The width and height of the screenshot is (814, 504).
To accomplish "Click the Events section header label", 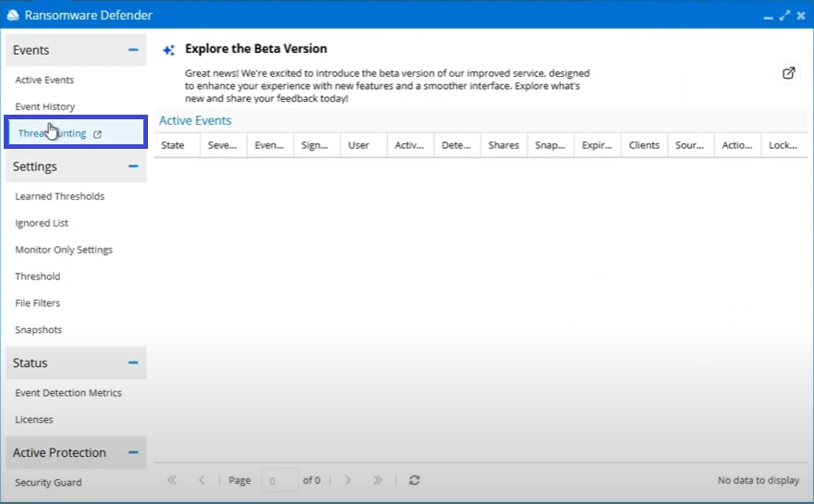I will click(x=31, y=50).
